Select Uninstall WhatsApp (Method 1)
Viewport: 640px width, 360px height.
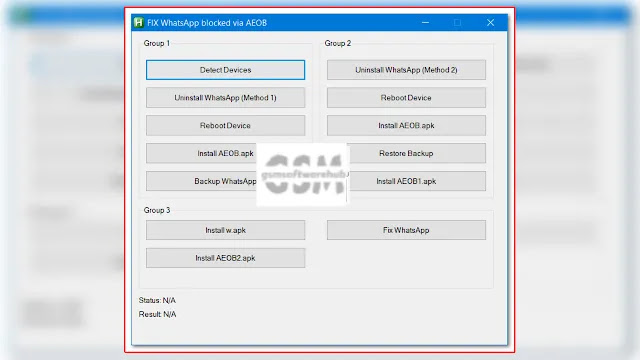coord(225,98)
